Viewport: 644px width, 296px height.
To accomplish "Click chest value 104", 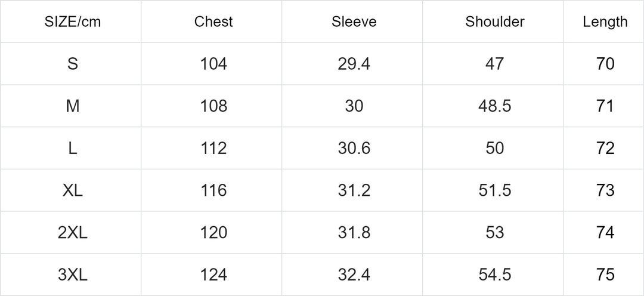I will [213, 64].
